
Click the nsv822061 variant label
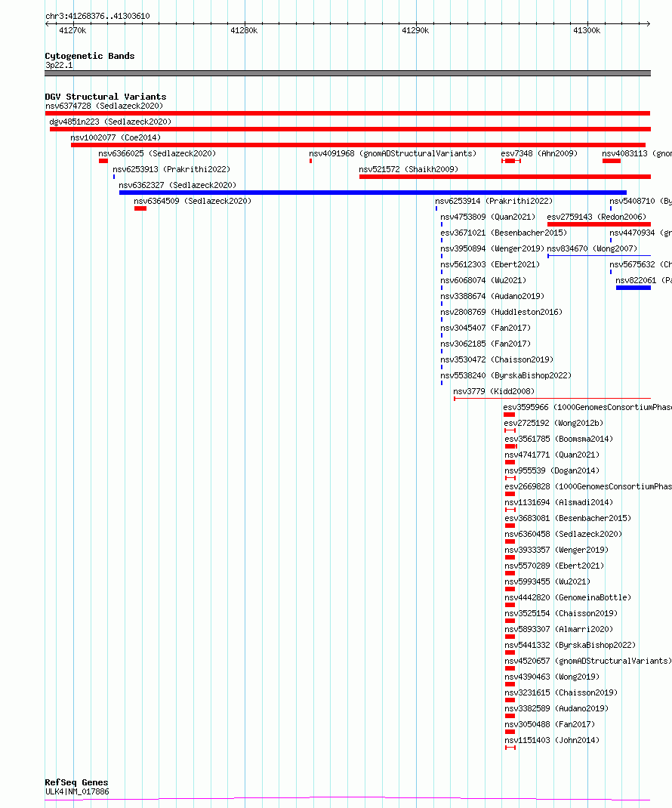pyautogui.click(x=643, y=280)
